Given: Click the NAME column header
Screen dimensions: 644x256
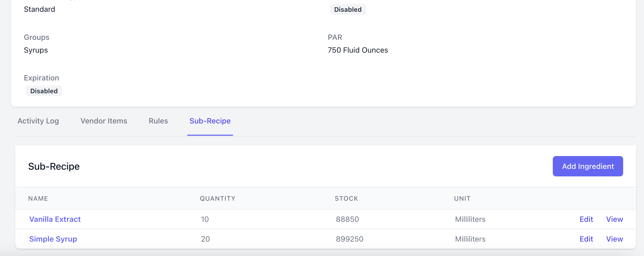Looking at the screenshot, I should [x=38, y=199].
